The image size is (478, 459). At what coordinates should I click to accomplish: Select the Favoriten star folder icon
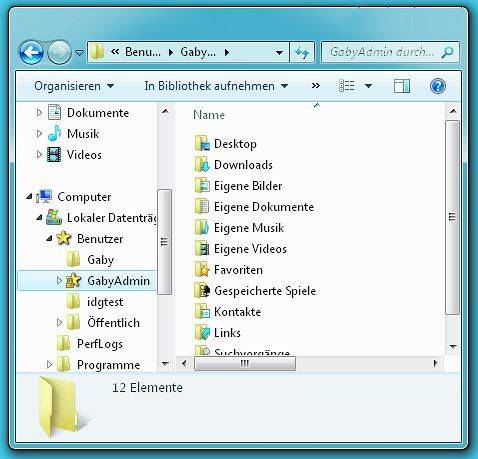coord(202,270)
